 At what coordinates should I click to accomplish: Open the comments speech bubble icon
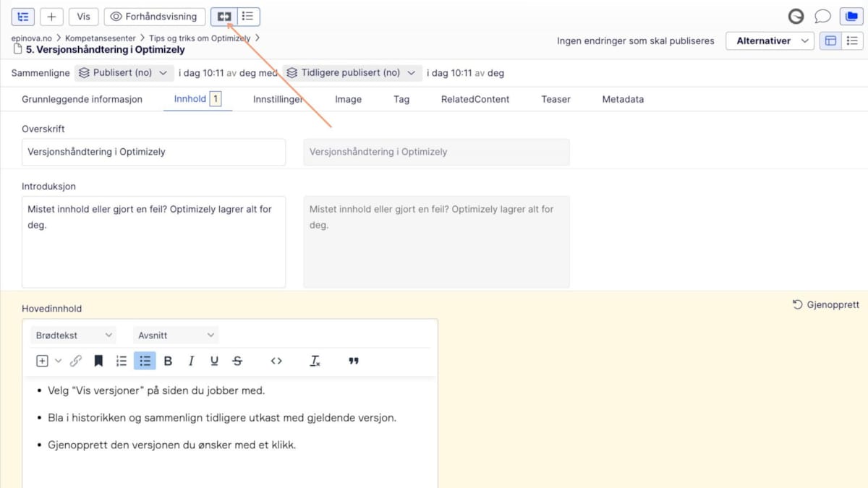click(822, 17)
